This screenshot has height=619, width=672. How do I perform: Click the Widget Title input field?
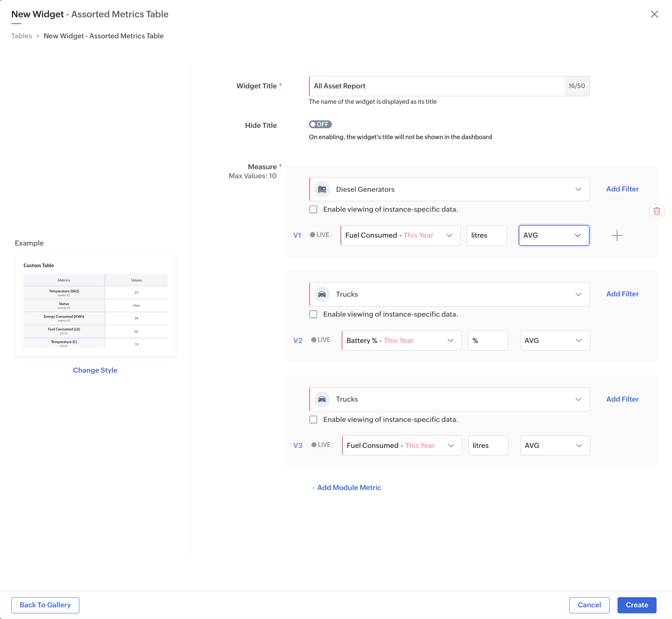436,86
